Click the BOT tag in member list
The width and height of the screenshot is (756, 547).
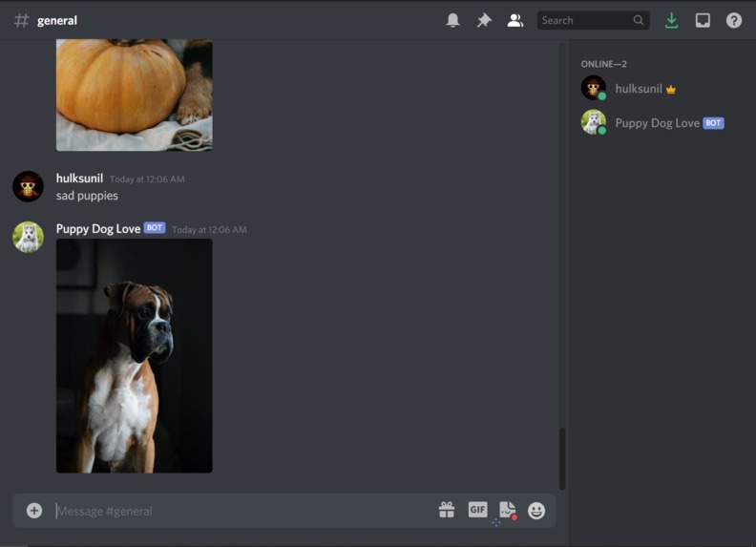713,123
